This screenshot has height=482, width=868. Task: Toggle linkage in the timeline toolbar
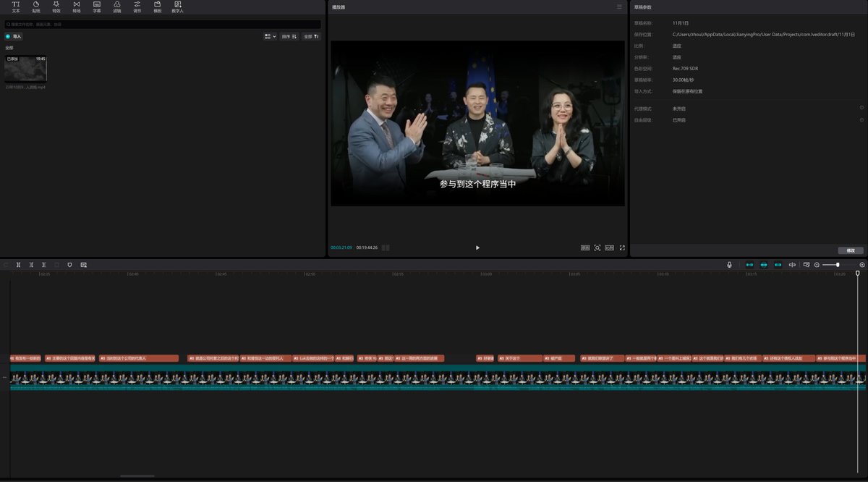778,265
